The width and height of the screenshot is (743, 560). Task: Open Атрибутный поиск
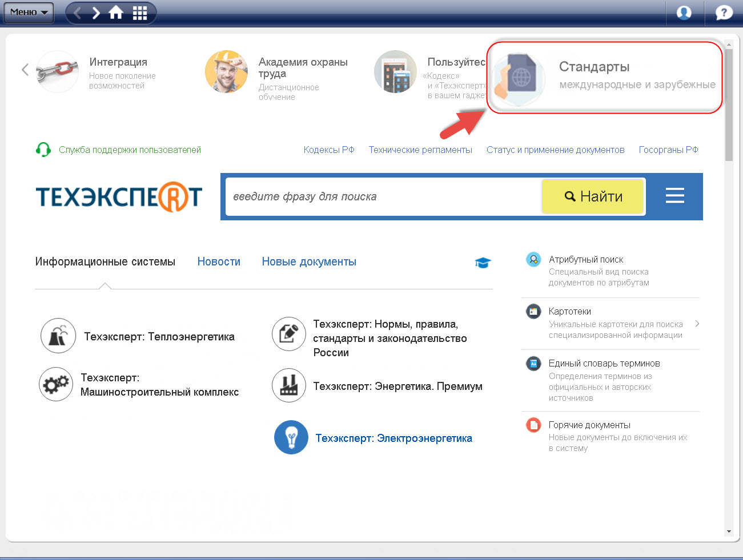click(x=586, y=259)
